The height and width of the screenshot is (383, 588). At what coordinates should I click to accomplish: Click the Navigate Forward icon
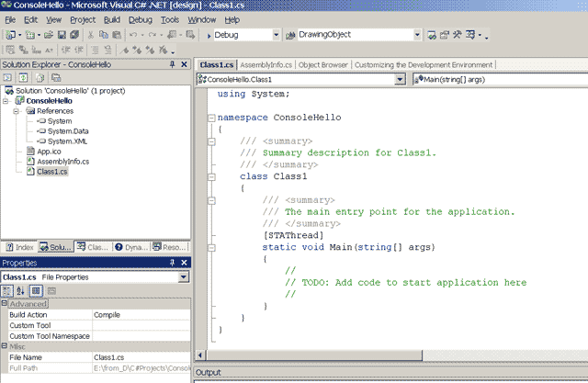click(x=190, y=35)
